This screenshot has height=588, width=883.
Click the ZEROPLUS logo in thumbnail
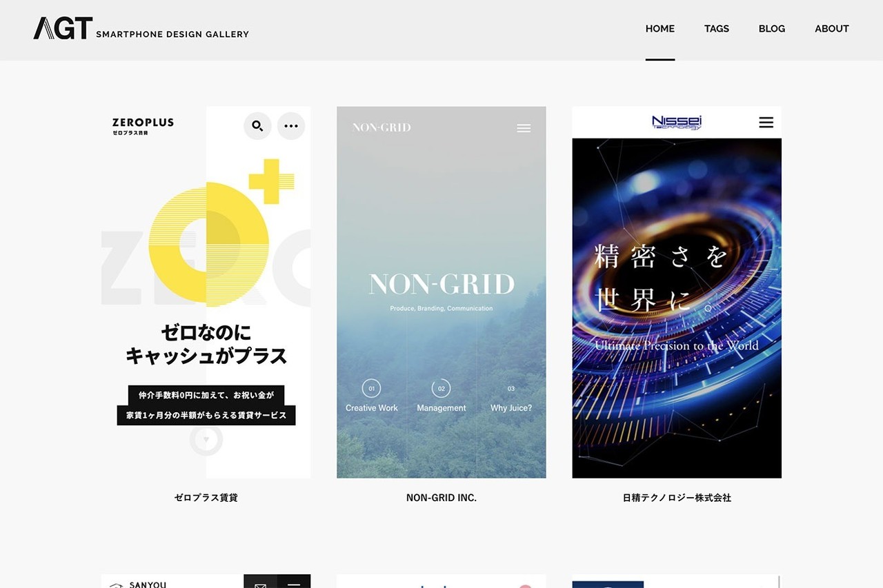point(143,125)
